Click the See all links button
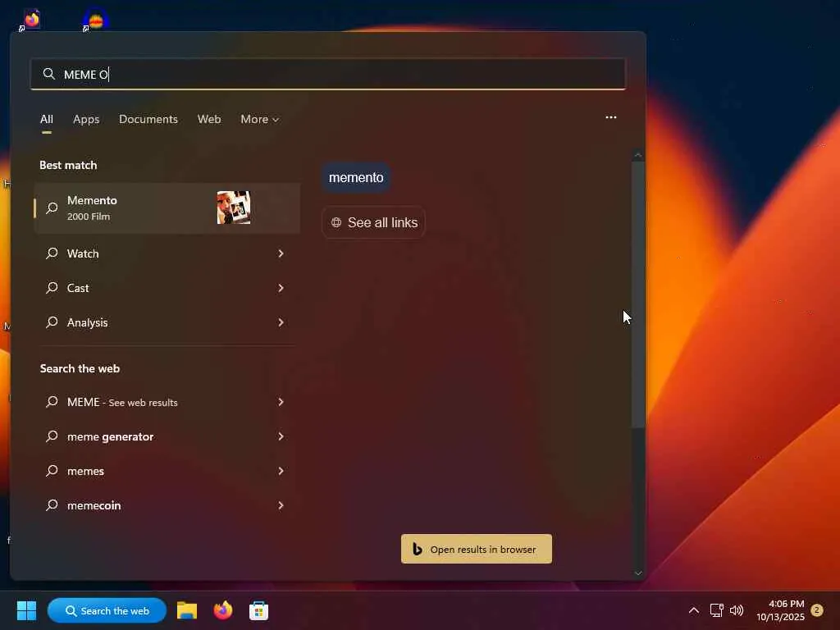The height and width of the screenshot is (630, 840). [x=373, y=222]
